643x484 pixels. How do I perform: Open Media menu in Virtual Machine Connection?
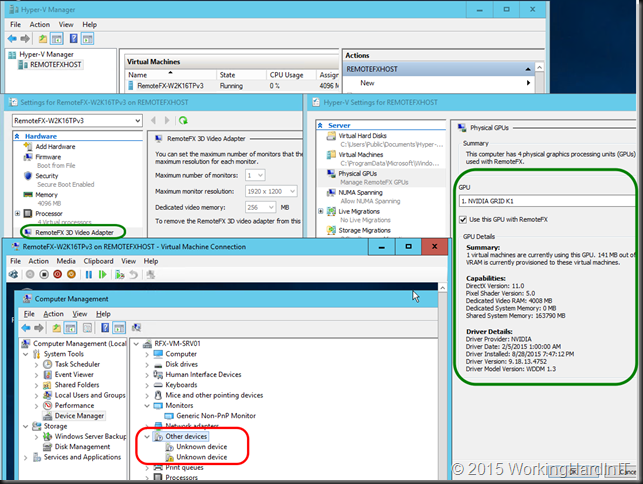66,261
